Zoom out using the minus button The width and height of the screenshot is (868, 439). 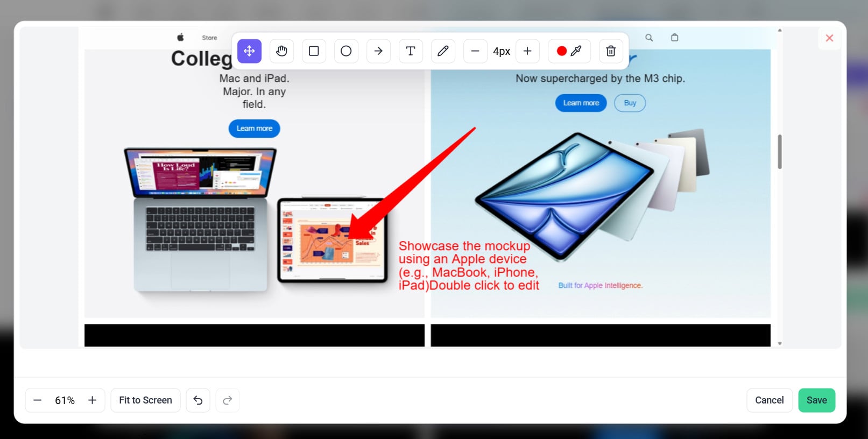click(37, 400)
